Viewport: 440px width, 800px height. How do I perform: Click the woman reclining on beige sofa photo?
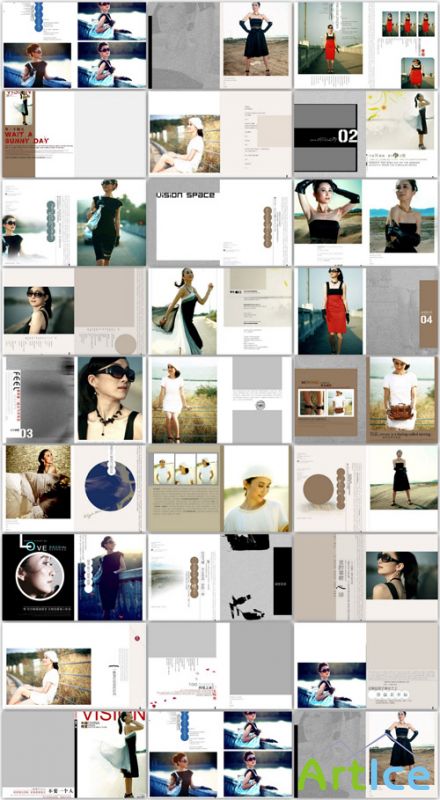(38, 482)
